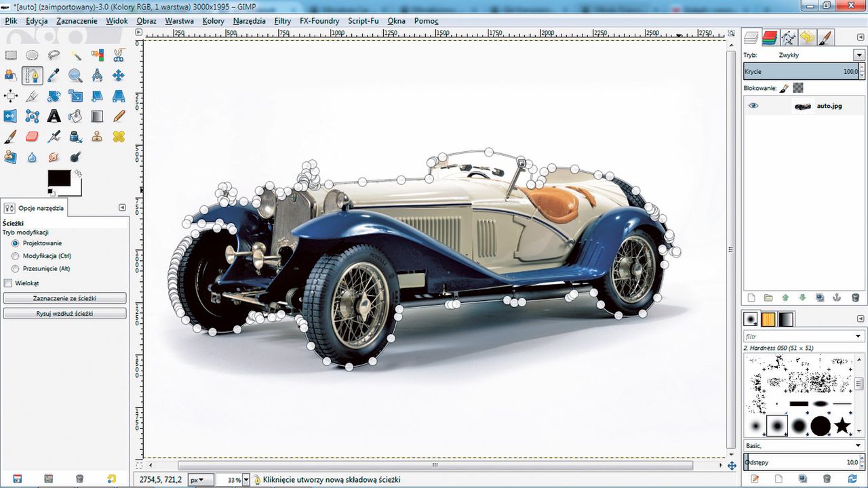Select the Projektowanie radio button

tap(16, 243)
